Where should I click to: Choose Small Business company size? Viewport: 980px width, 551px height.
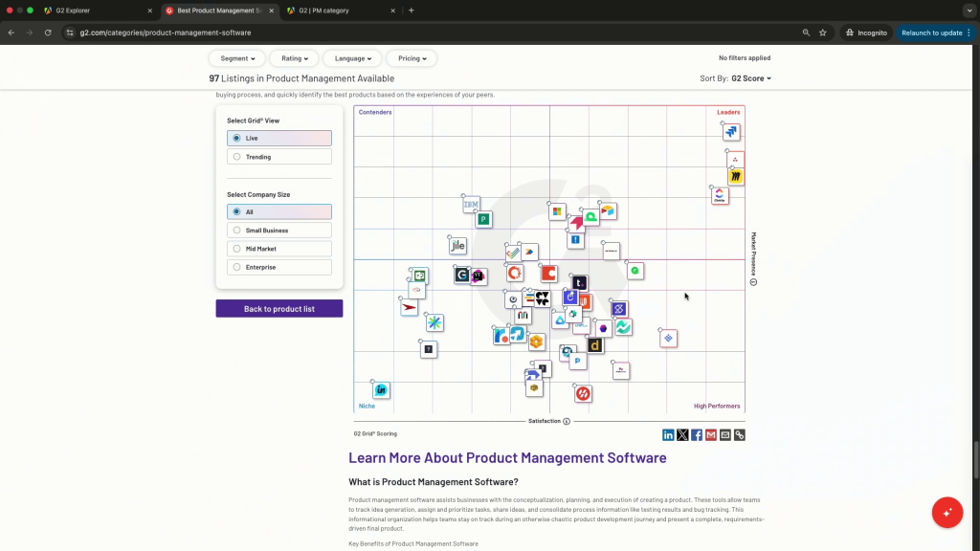(279, 231)
